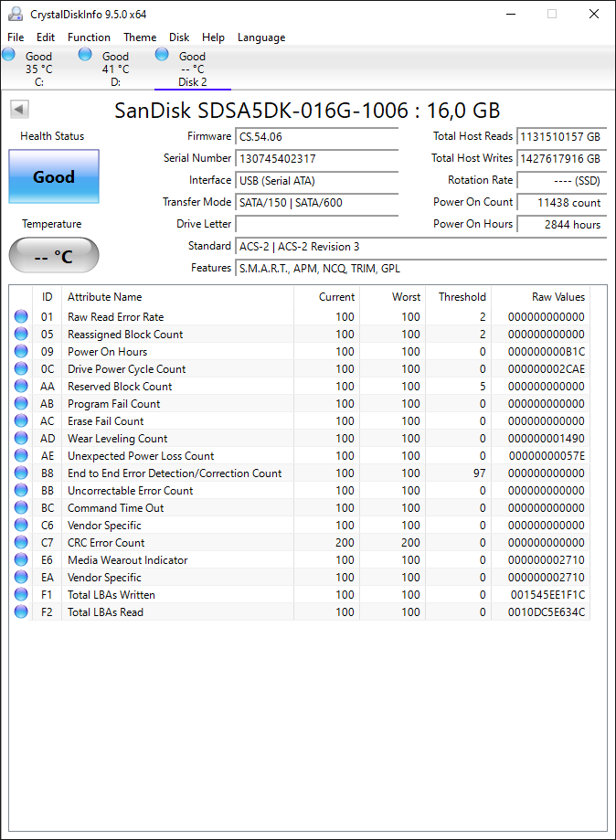616x840 pixels.
Task: Click status orb for EA Vendor Specific
Action: point(21,577)
